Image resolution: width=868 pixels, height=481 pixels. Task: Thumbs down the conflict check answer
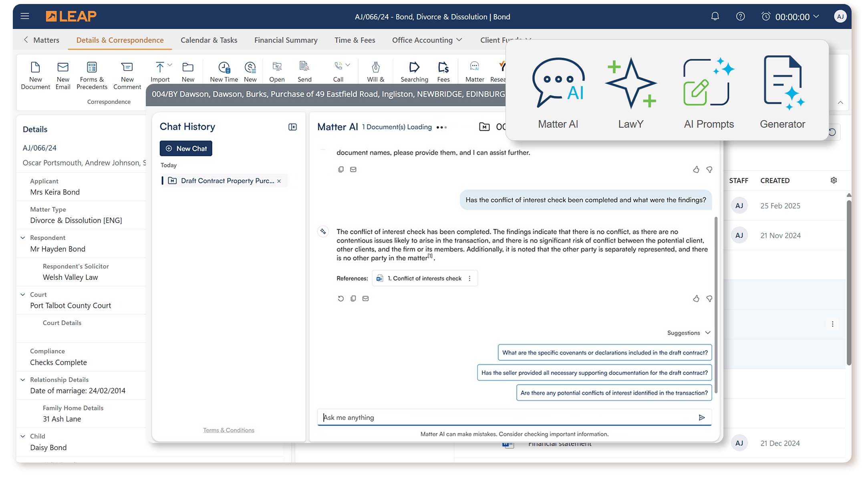[709, 299]
